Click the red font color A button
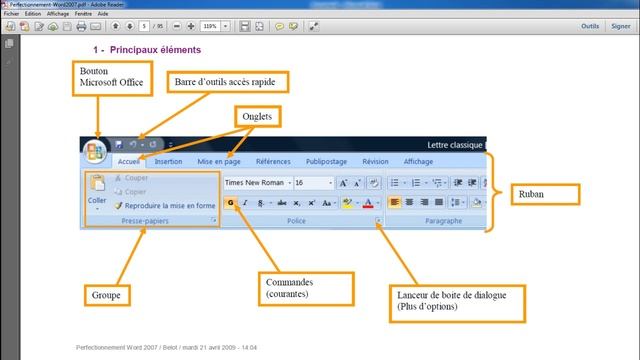The width and height of the screenshot is (640, 360). click(368, 203)
